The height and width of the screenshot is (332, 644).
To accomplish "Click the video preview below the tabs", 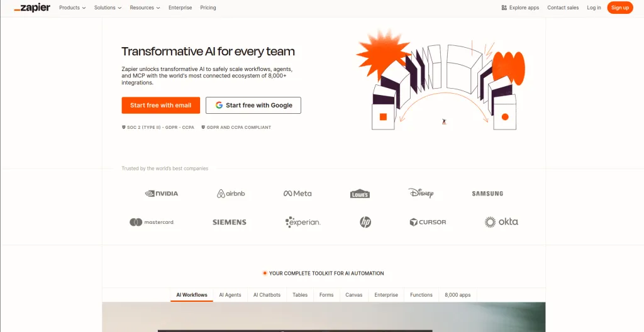I will tap(324, 317).
